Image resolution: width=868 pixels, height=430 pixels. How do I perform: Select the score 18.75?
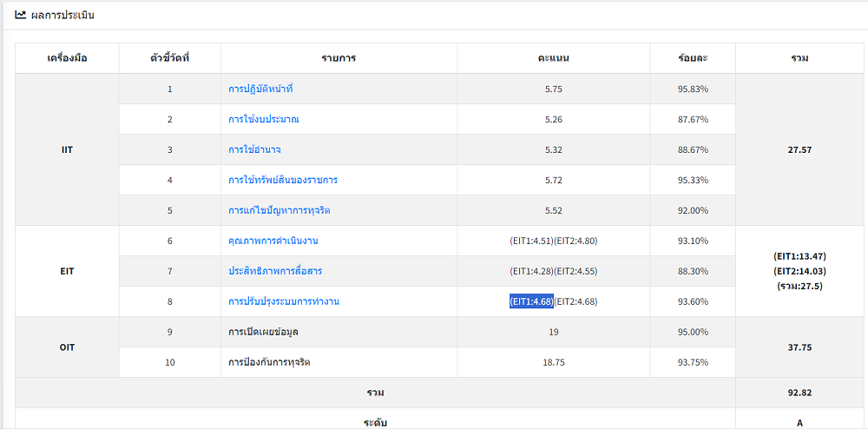click(x=554, y=363)
